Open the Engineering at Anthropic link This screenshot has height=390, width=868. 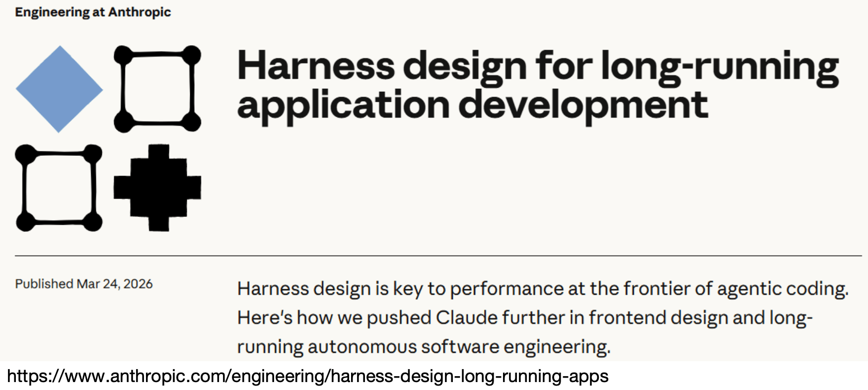[x=93, y=12]
